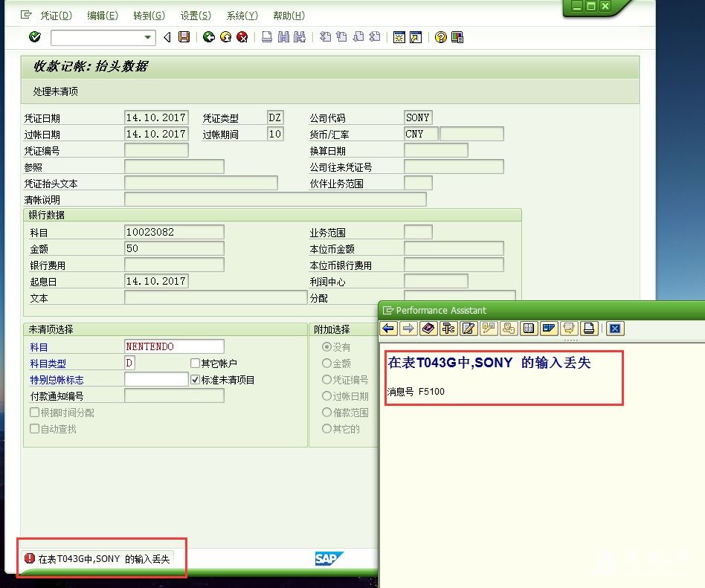Select the 凭证编号 radio button

coord(327,380)
